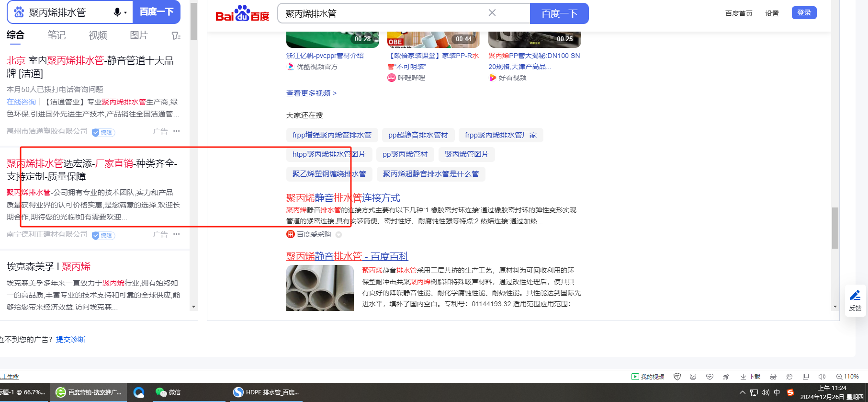
Task: Click the Sogou input method tray icon
Action: [790, 392]
